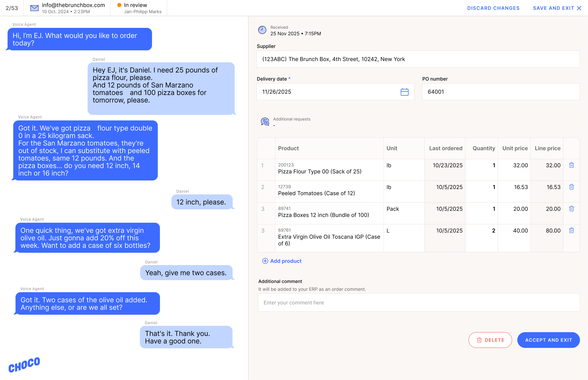Image resolution: width=588 pixels, height=380 pixels.
Task: Open the delivery date calendar picker
Action: point(404,92)
